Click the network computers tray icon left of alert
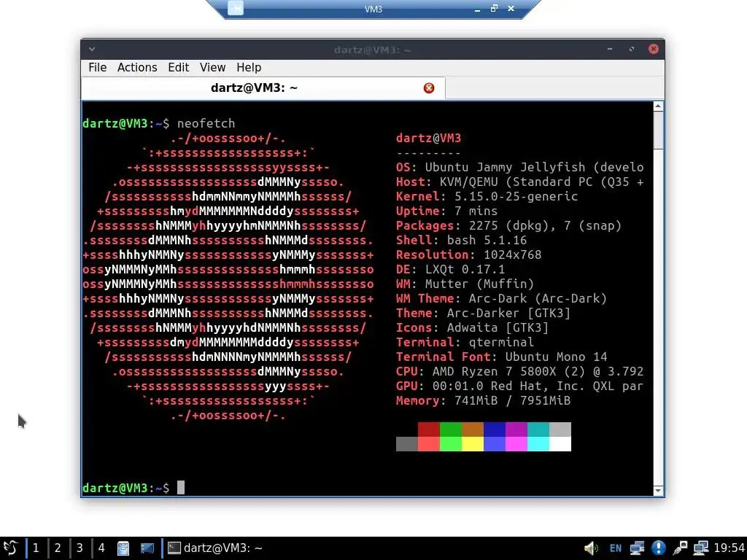This screenshot has width=747, height=560. click(637, 548)
